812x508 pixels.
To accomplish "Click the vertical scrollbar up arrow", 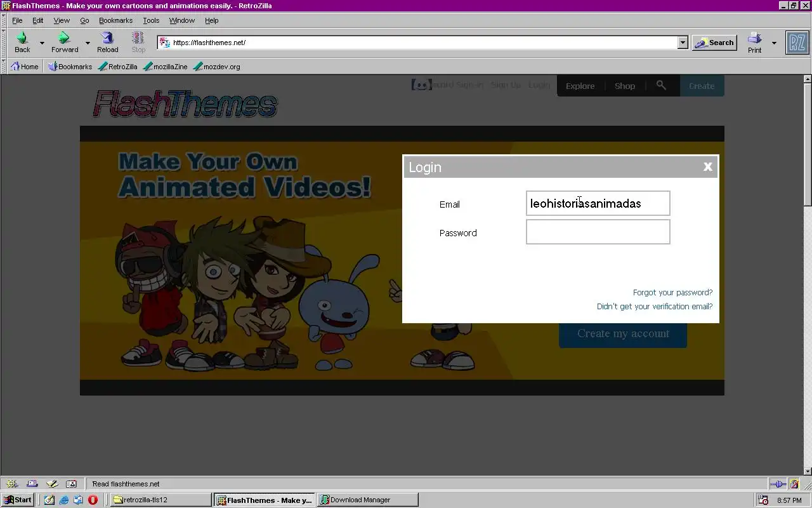I will tap(808, 79).
